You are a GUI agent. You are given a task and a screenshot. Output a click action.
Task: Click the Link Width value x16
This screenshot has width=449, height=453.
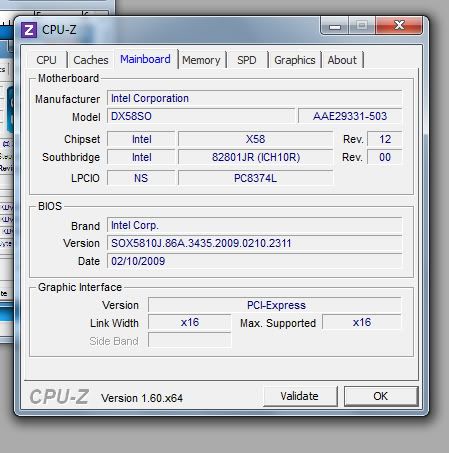[x=190, y=322]
